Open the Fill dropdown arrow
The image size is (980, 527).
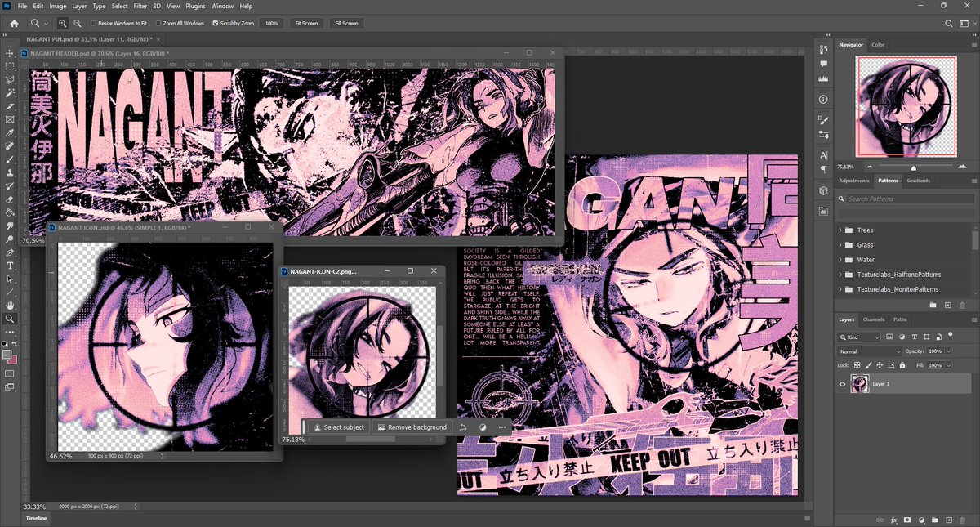pos(948,365)
